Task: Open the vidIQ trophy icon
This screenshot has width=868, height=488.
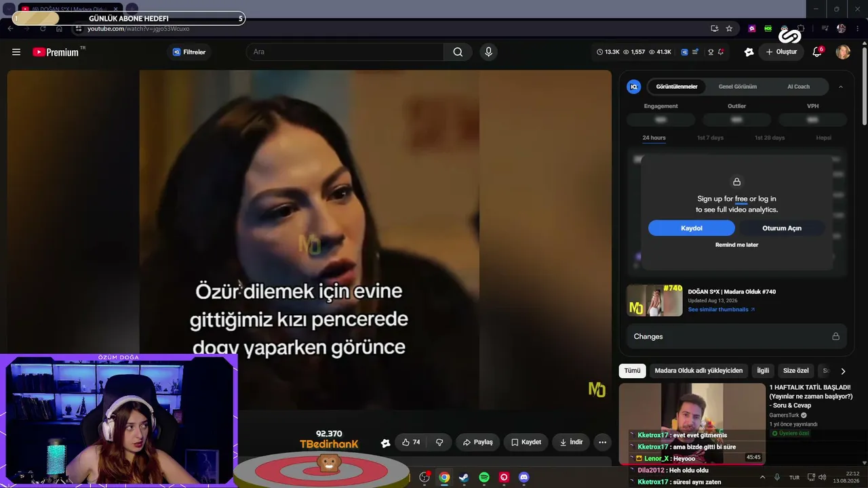Action: [711, 52]
